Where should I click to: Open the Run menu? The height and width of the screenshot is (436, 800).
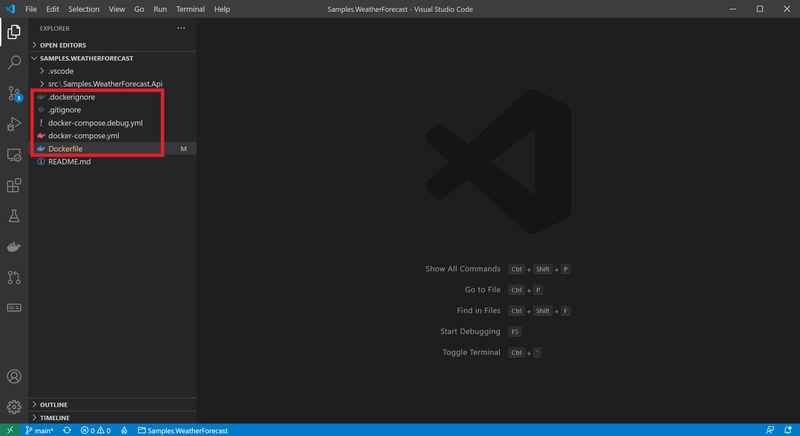pyautogui.click(x=160, y=9)
